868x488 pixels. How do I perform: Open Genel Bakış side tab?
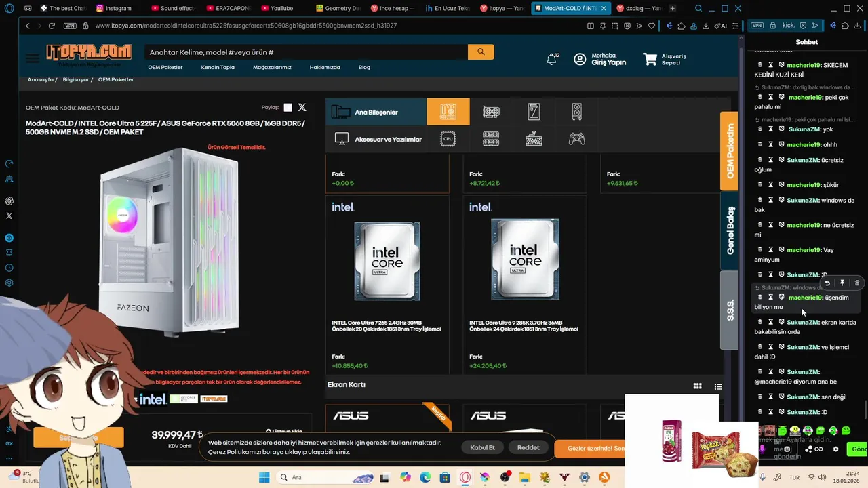[729, 230]
